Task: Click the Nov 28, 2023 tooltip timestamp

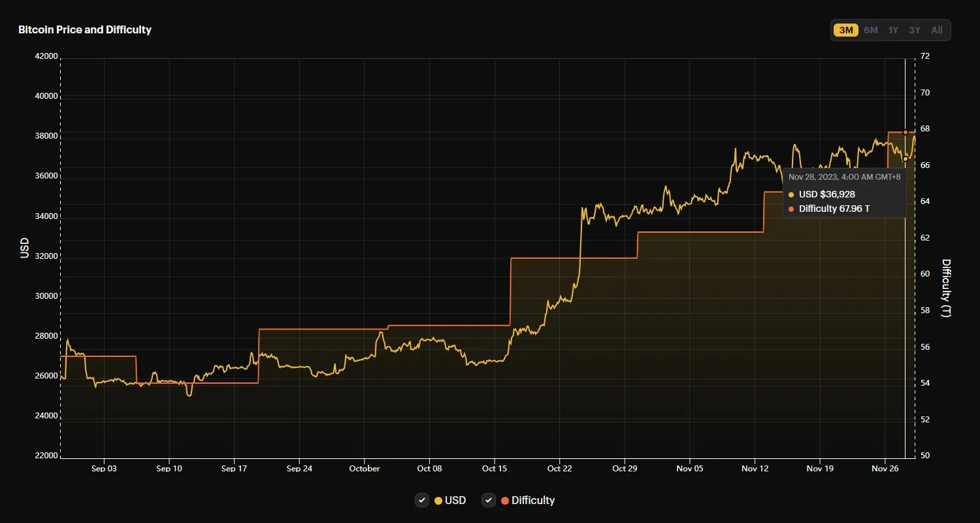Action: (x=844, y=177)
